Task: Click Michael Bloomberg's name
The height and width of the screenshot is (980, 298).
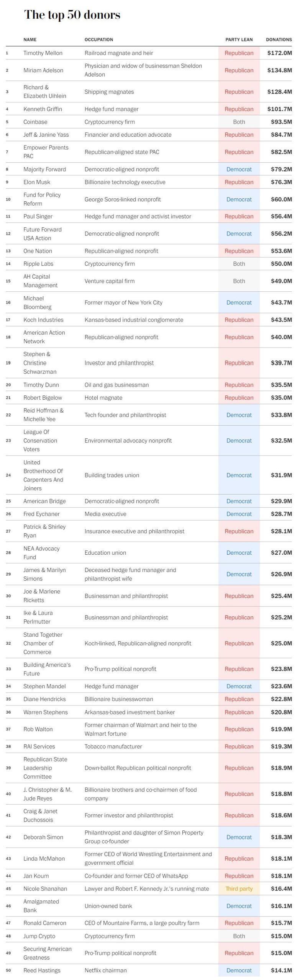Action: point(37,302)
